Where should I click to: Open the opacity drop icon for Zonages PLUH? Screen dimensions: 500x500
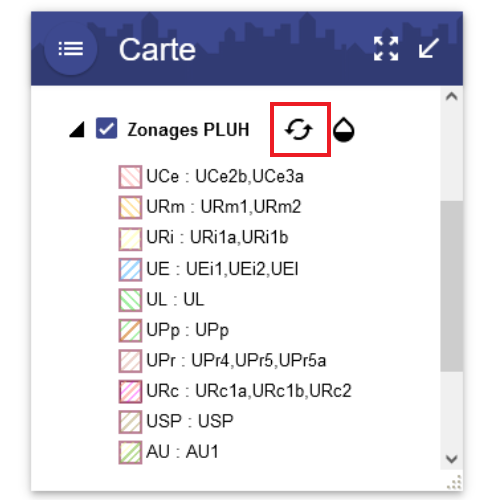tap(344, 130)
